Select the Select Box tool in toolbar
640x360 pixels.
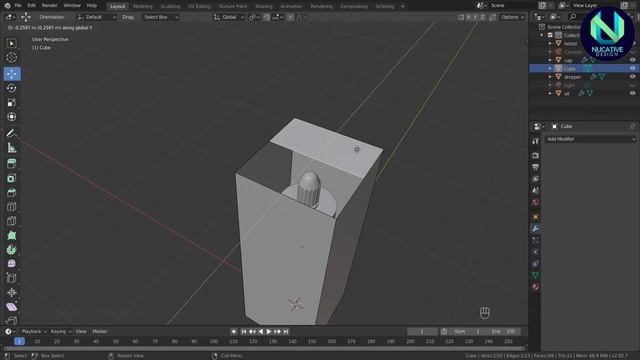pos(11,43)
